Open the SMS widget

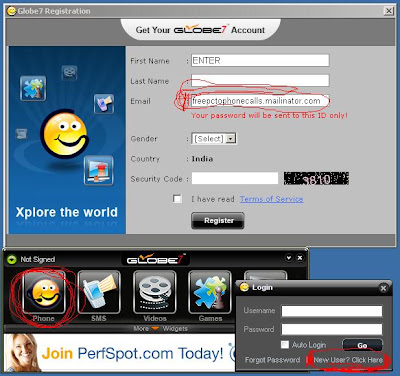click(99, 293)
